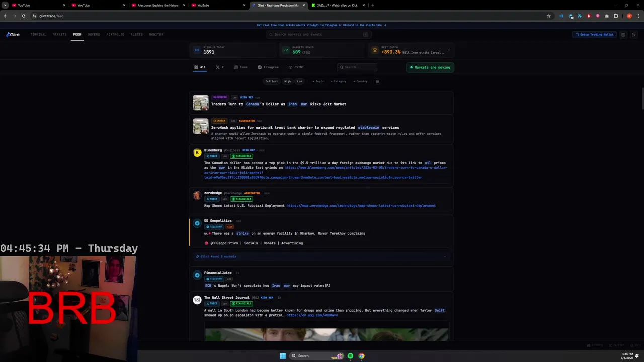Click the sign-out icon at far right of header
The height and width of the screenshot is (362, 644).
(634, 35)
